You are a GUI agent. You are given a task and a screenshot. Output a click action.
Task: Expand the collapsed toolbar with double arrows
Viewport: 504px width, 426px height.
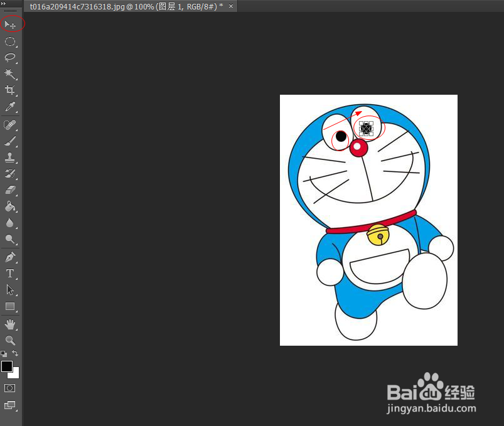pos(4,4)
